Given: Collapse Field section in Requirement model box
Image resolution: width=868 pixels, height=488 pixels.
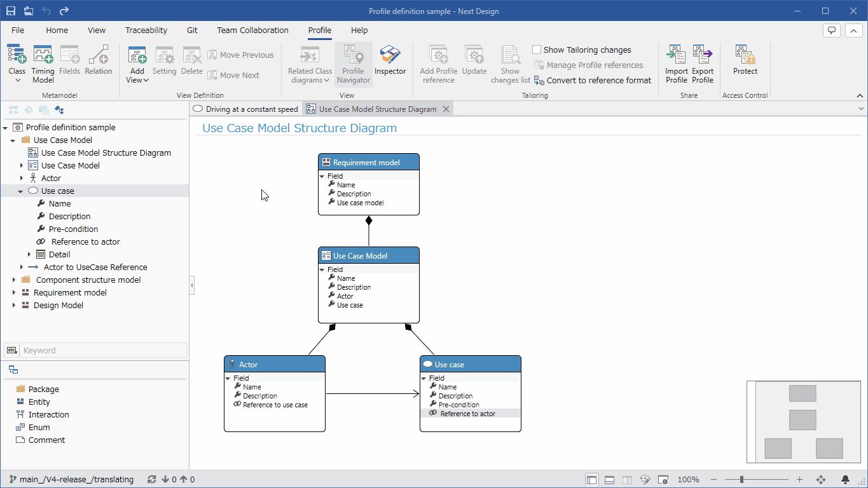Looking at the screenshot, I should (x=322, y=176).
